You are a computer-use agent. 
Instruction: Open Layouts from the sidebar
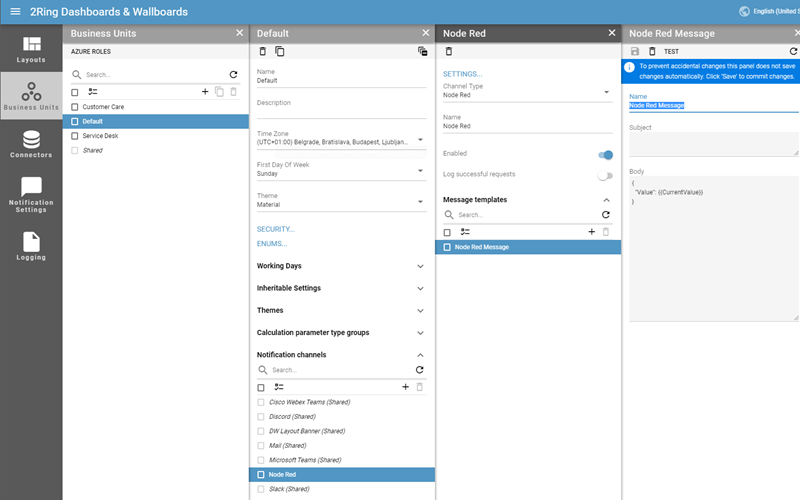[31, 49]
